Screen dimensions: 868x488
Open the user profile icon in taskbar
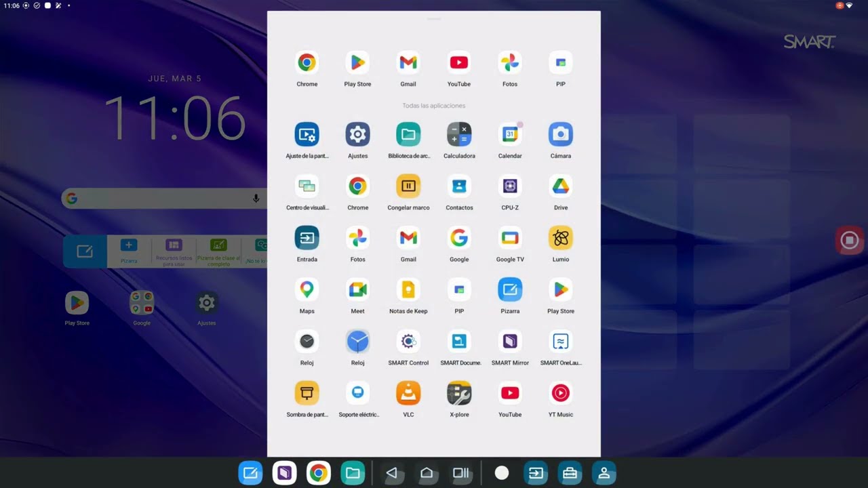pos(604,473)
